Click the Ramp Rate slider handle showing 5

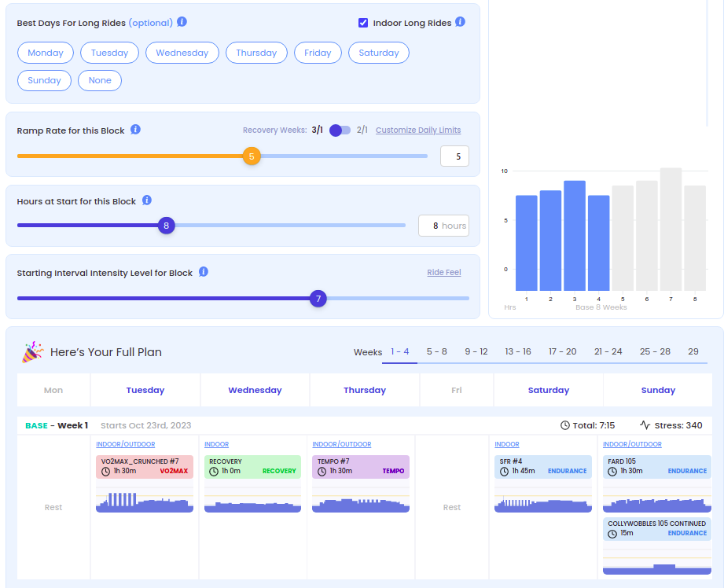(x=252, y=156)
